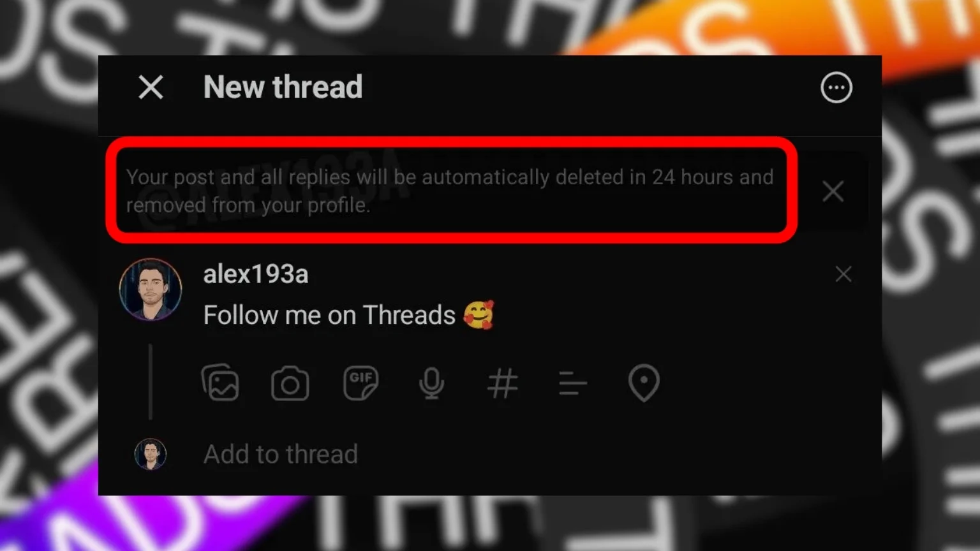Attach photos from the gallery icon
Viewport: 980px width, 551px height.
tap(220, 383)
